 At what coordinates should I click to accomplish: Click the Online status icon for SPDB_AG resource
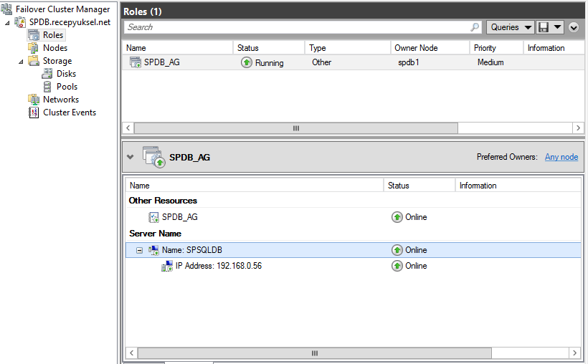click(x=397, y=217)
